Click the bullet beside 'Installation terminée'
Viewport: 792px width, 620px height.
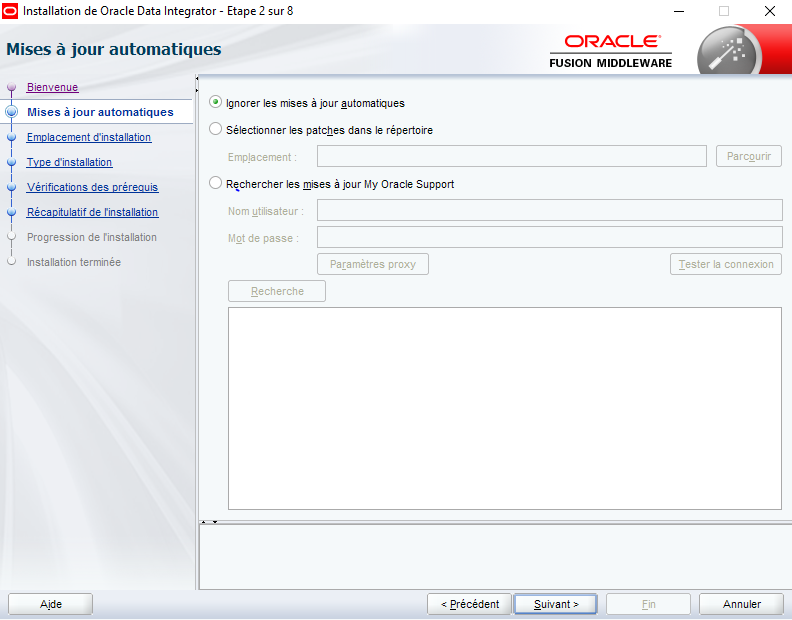[12, 262]
